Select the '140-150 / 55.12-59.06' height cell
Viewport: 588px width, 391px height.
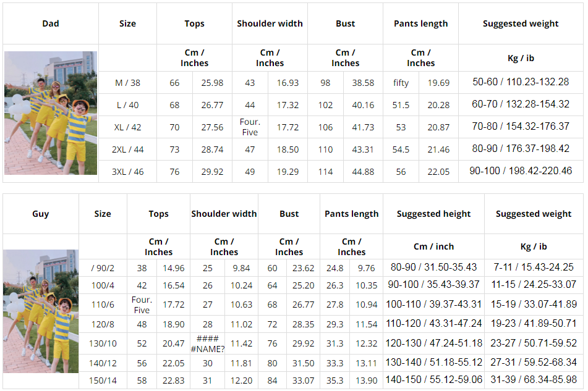[433, 380]
